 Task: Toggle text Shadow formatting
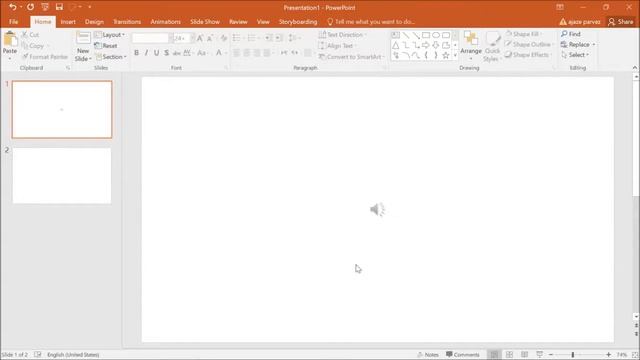[x=167, y=53]
